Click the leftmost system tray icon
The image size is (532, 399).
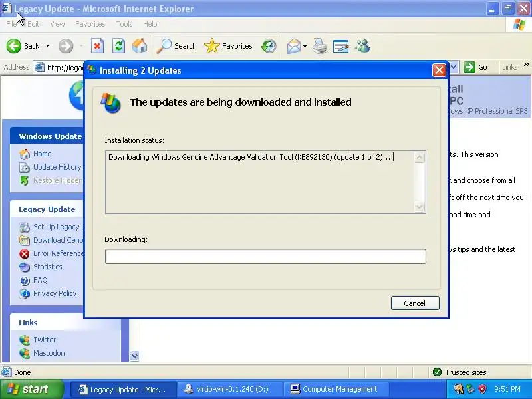point(459,389)
